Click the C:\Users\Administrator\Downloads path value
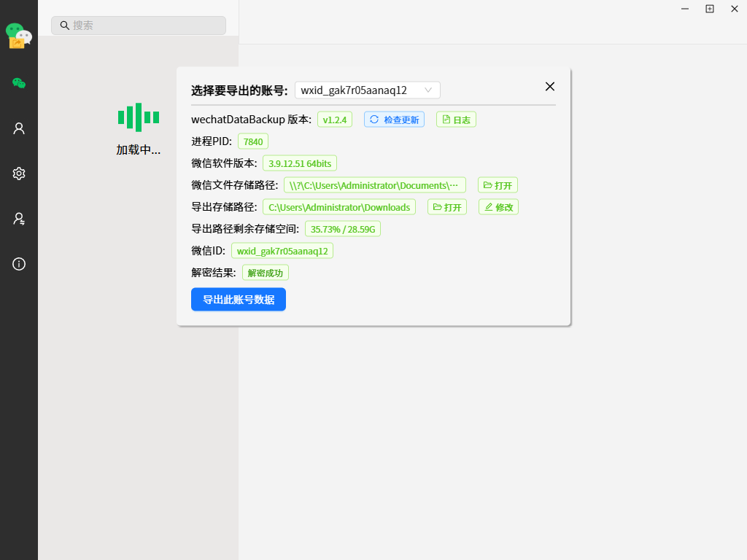Image resolution: width=747 pixels, height=560 pixels. click(x=339, y=207)
